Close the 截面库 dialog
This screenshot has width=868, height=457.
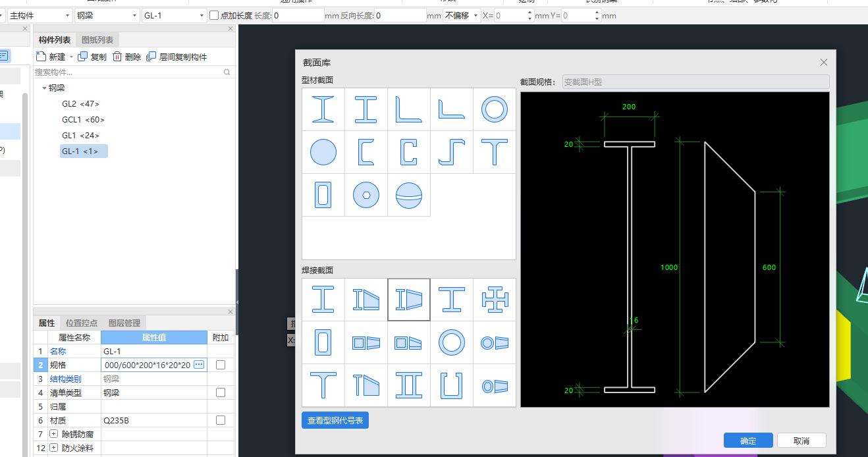pyautogui.click(x=823, y=63)
